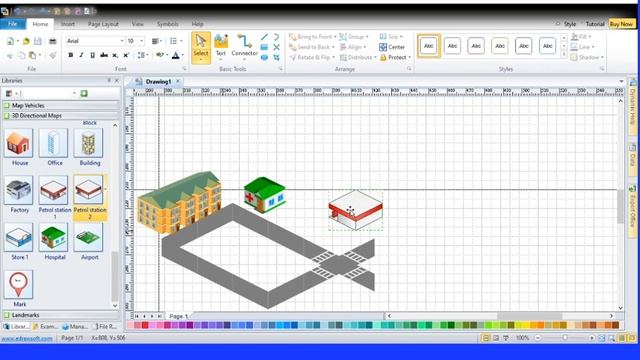Activate the Connector tool

pos(244,46)
